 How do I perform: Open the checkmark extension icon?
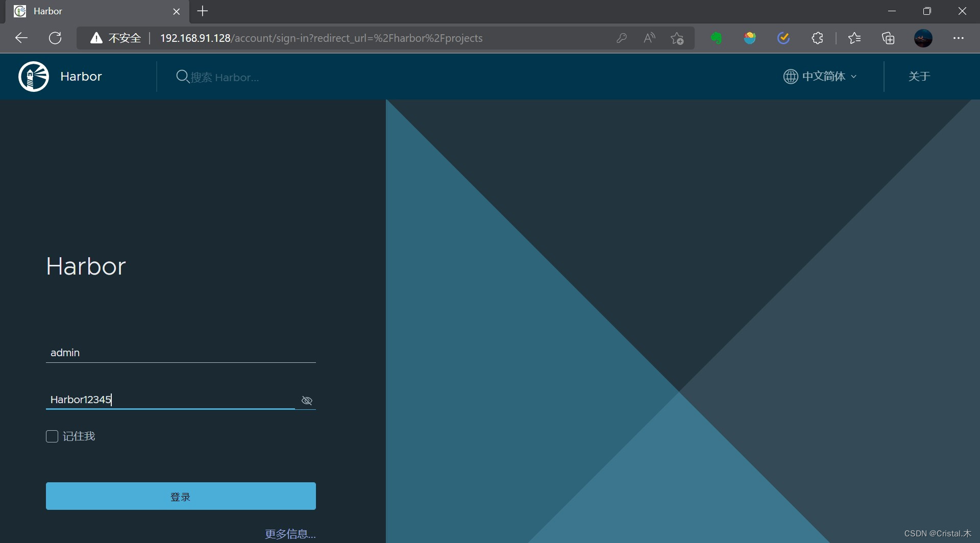(783, 38)
